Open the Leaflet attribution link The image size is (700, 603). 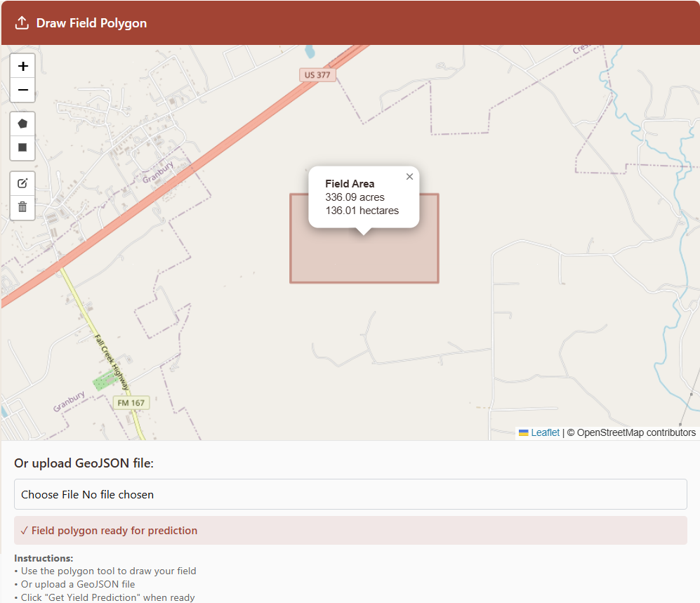coord(545,432)
